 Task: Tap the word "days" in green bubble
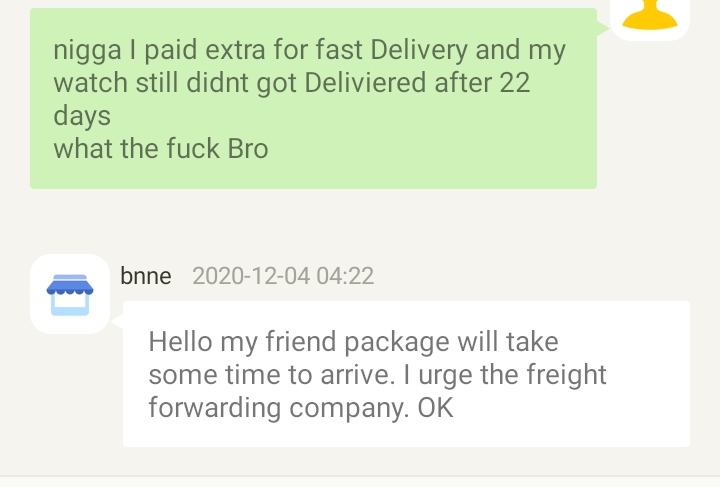tap(82, 116)
